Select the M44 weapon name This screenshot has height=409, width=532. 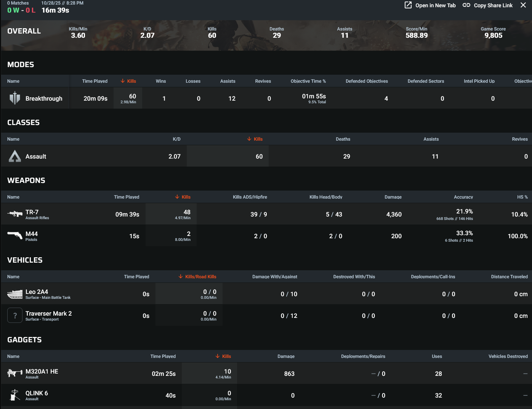tap(32, 234)
